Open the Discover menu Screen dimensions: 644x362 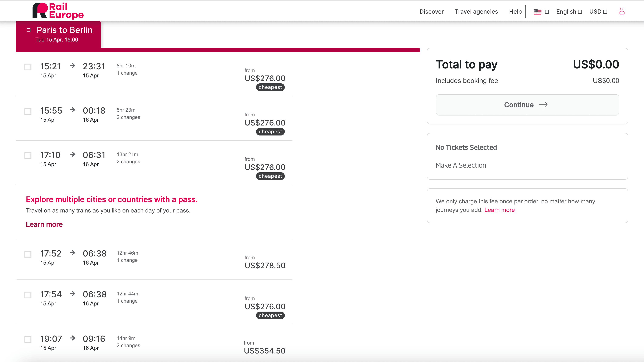(x=431, y=12)
